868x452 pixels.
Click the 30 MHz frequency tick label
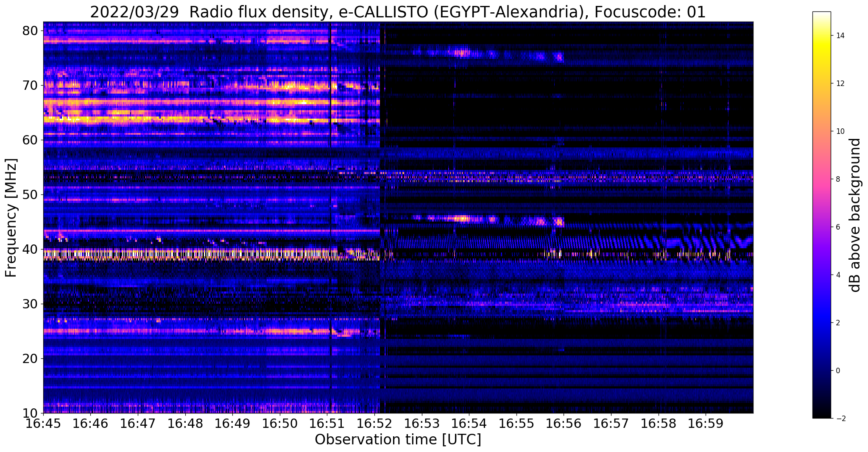pos(31,304)
